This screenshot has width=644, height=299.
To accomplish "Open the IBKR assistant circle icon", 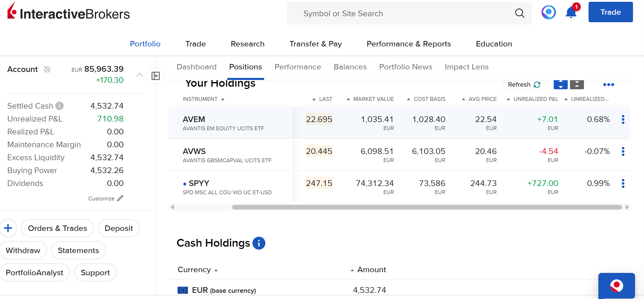I will [548, 12].
